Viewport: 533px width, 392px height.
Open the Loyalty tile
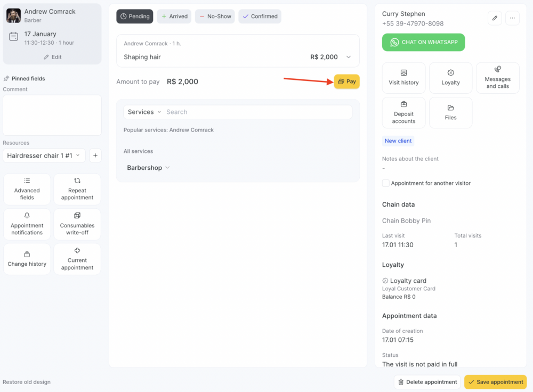click(x=451, y=78)
